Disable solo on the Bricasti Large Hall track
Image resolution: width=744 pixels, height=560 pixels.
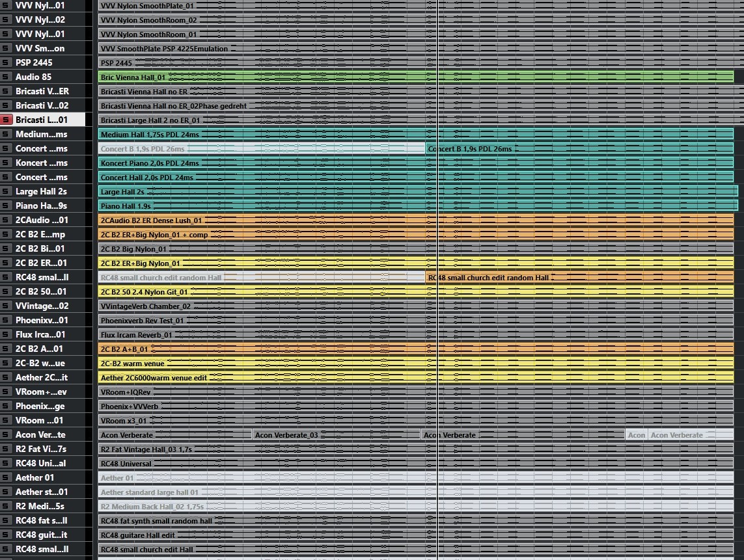coord(7,120)
